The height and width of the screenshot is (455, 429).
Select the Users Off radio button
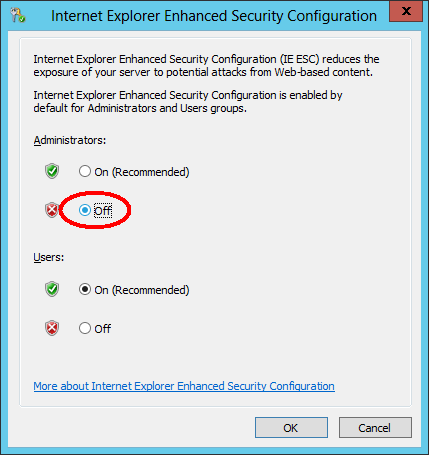85,328
